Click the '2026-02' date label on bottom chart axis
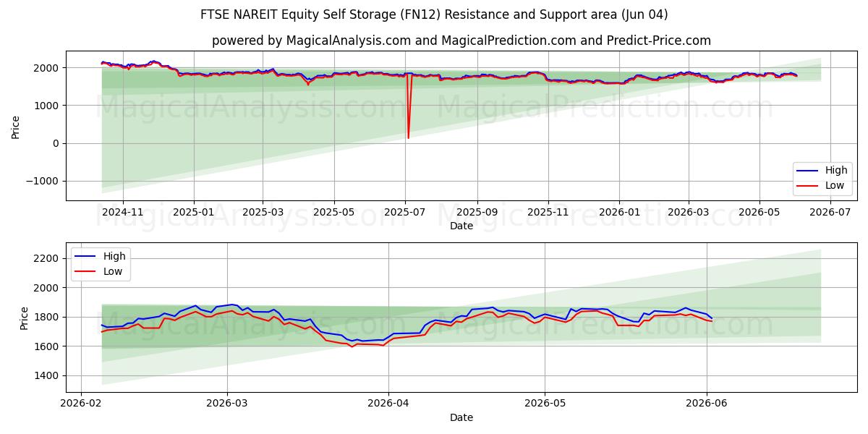Screen dimensions: 868x434 81,404
